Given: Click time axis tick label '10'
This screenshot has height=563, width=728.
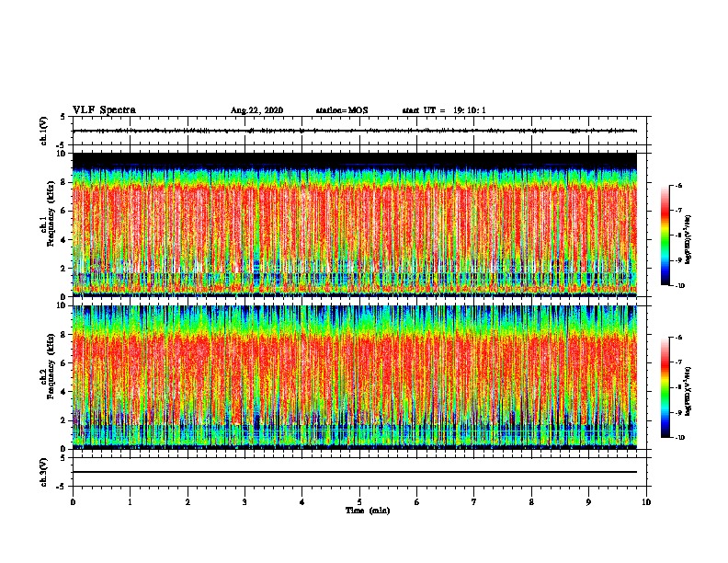Looking at the screenshot, I should click(x=646, y=502).
